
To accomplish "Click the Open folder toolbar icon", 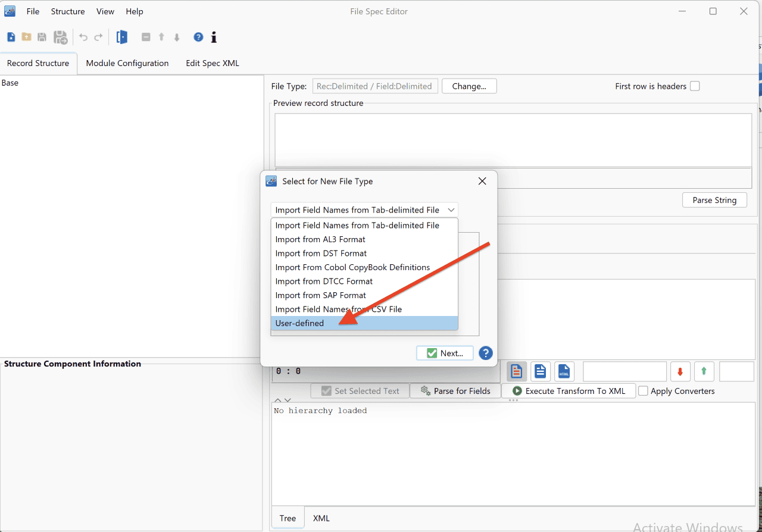I will tap(26, 37).
